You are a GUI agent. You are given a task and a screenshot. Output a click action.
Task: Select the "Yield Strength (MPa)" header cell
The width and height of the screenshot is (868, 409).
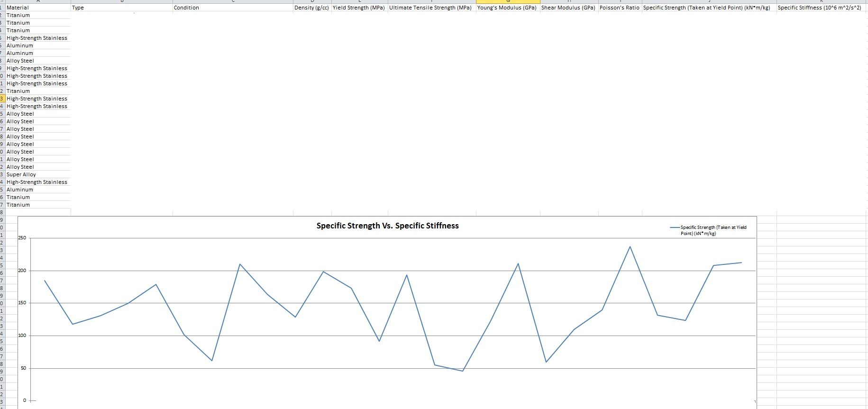(359, 8)
